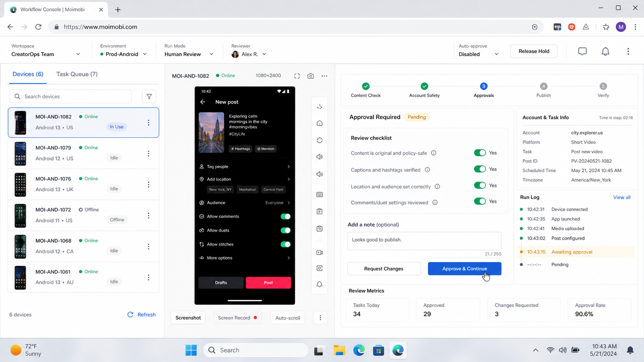Disable Allow duets on the phone screen
Viewport: 644px width, 362px height.
tap(285, 230)
